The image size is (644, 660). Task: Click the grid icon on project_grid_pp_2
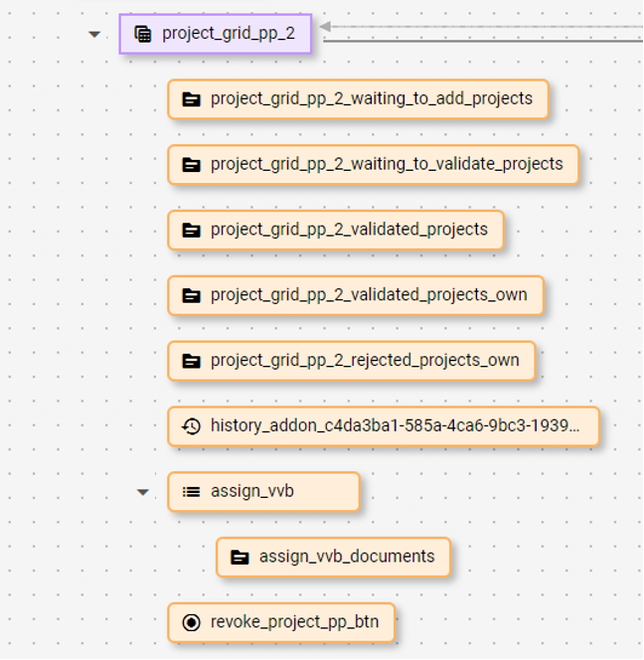coord(143,34)
